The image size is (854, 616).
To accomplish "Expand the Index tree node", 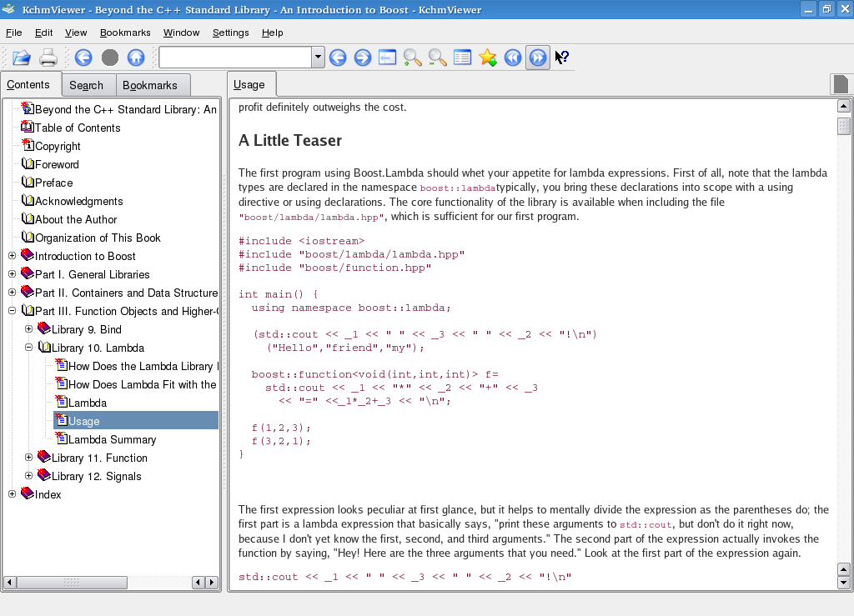I will (12, 494).
